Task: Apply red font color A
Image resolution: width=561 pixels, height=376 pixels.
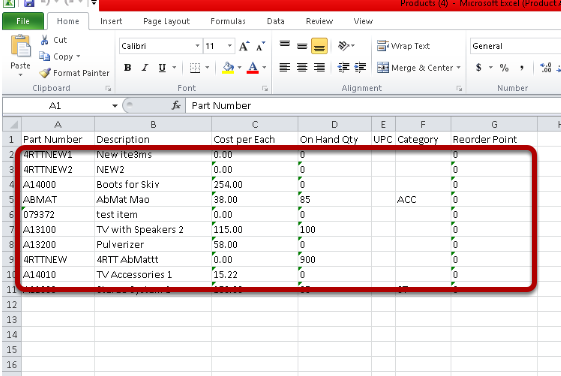Action: (x=253, y=68)
